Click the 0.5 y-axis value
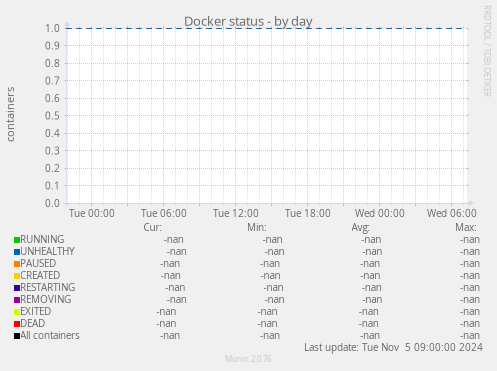The image size is (497, 371). pos(52,116)
